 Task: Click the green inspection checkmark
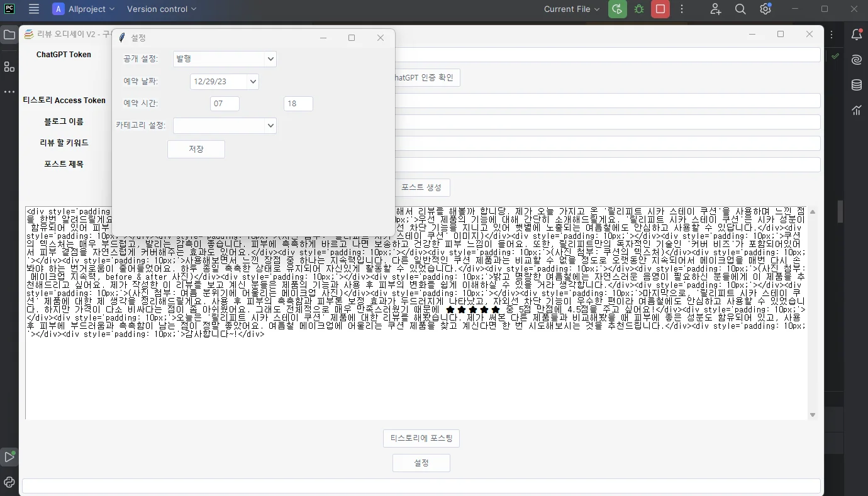pyautogui.click(x=835, y=56)
